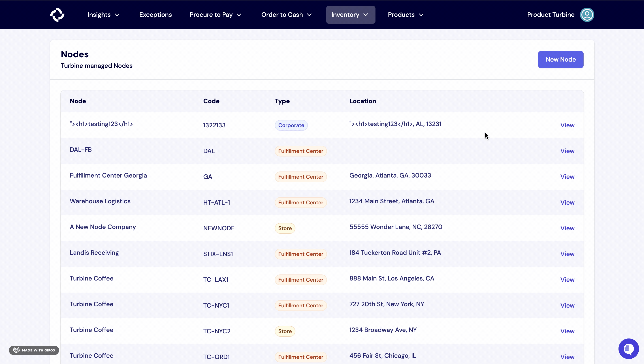Open the chat support widget

[629, 349]
